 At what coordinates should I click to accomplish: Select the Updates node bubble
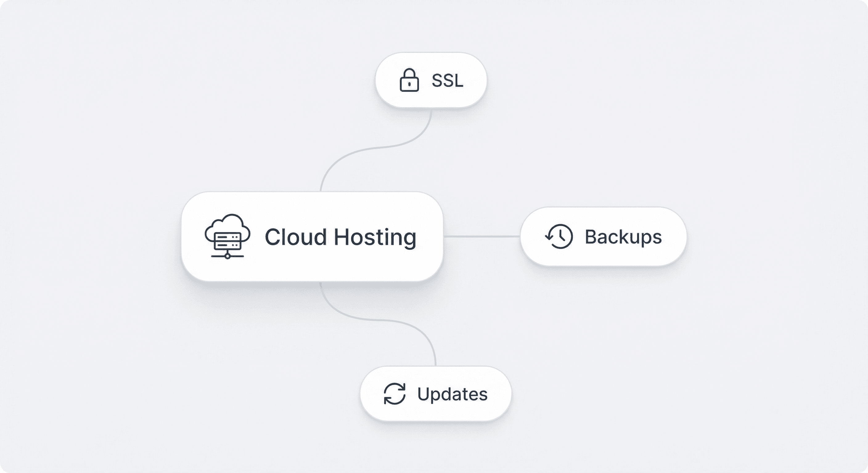click(435, 393)
